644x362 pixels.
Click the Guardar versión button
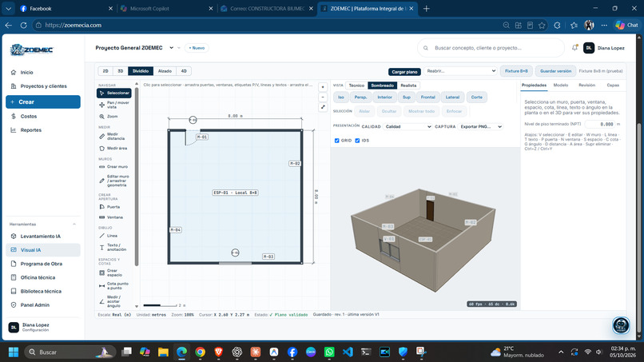[555, 71]
